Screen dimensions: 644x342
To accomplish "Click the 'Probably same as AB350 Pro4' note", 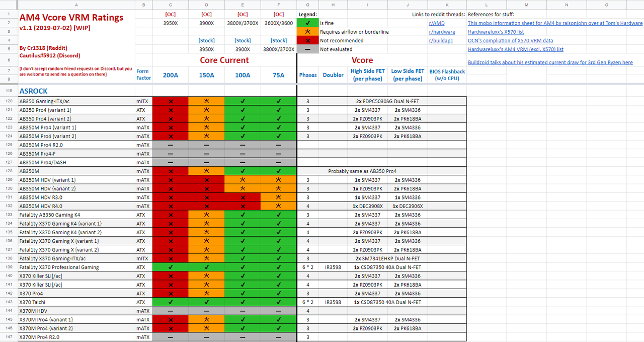I will (x=362, y=171).
